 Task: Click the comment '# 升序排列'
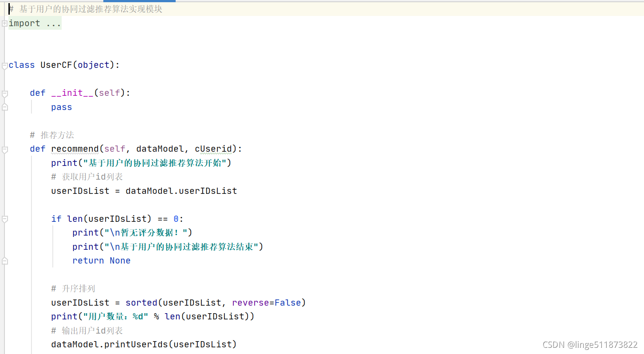pyautogui.click(x=73, y=289)
